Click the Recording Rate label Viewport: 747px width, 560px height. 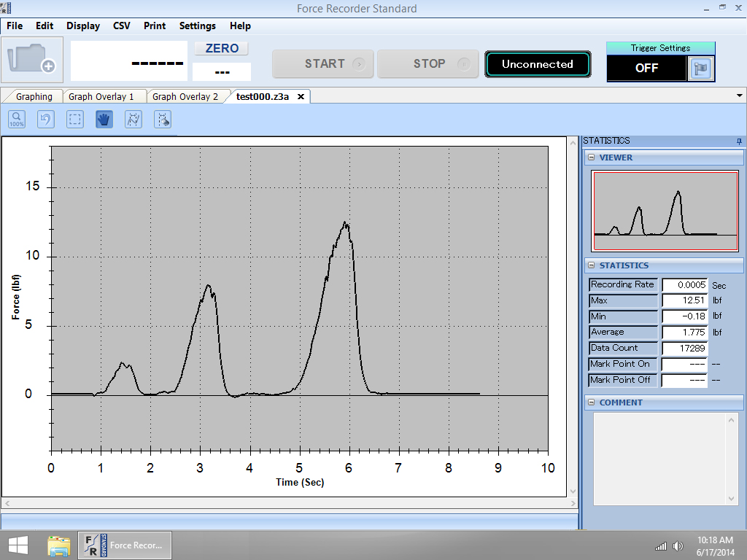[x=623, y=285]
